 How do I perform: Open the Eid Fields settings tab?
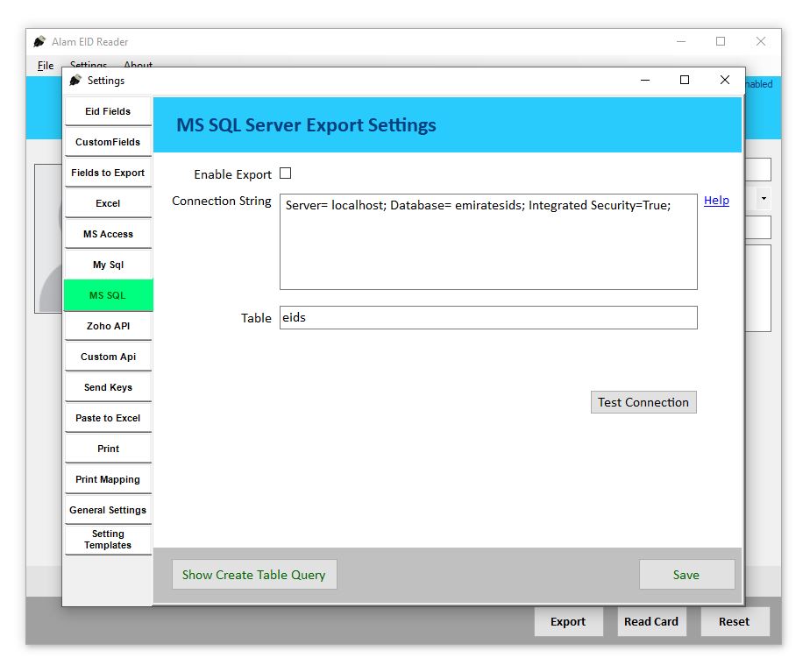pyautogui.click(x=108, y=112)
